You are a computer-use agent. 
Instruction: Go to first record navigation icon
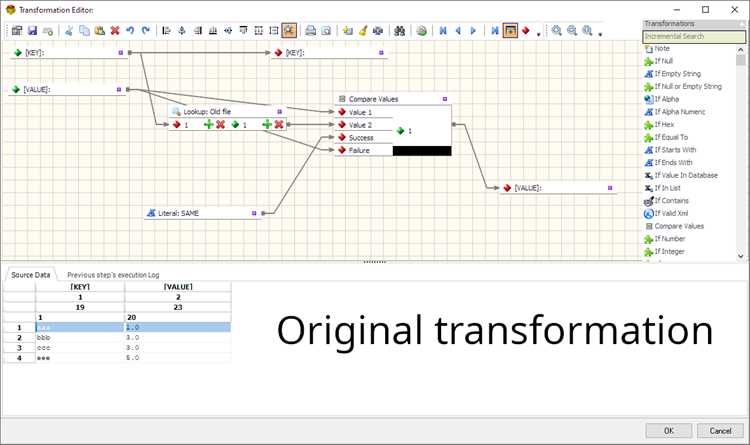coord(443,31)
